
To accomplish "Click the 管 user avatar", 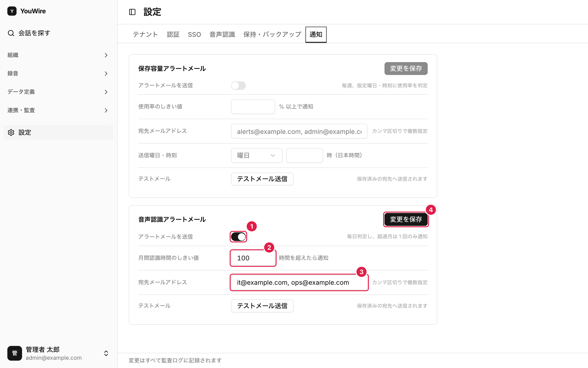I will pyautogui.click(x=14, y=353).
